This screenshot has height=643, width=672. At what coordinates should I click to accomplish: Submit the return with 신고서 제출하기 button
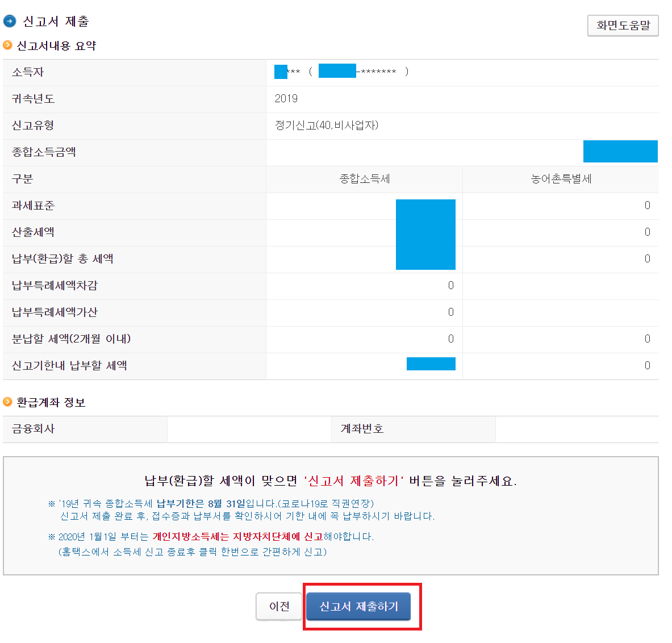(358, 607)
